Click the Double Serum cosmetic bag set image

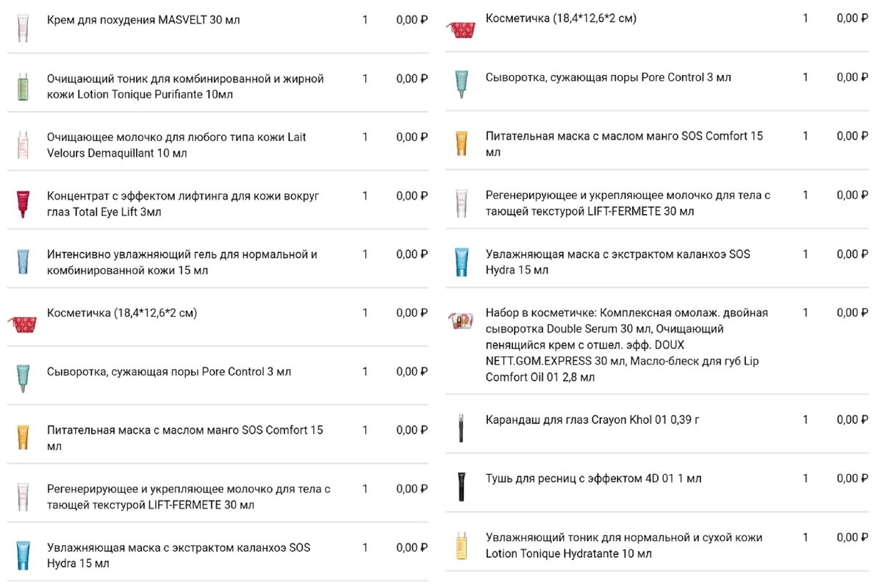461,321
